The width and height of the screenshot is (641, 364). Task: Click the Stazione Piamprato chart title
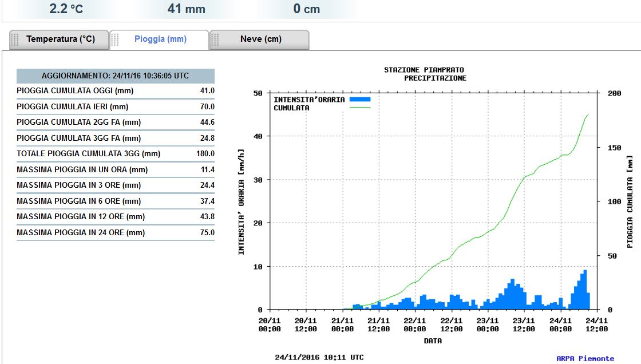[x=424, y=70]
